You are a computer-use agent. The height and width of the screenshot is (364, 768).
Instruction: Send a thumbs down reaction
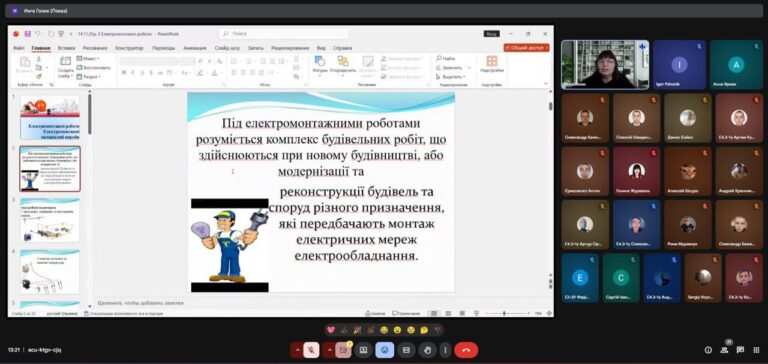pos(437,330)
